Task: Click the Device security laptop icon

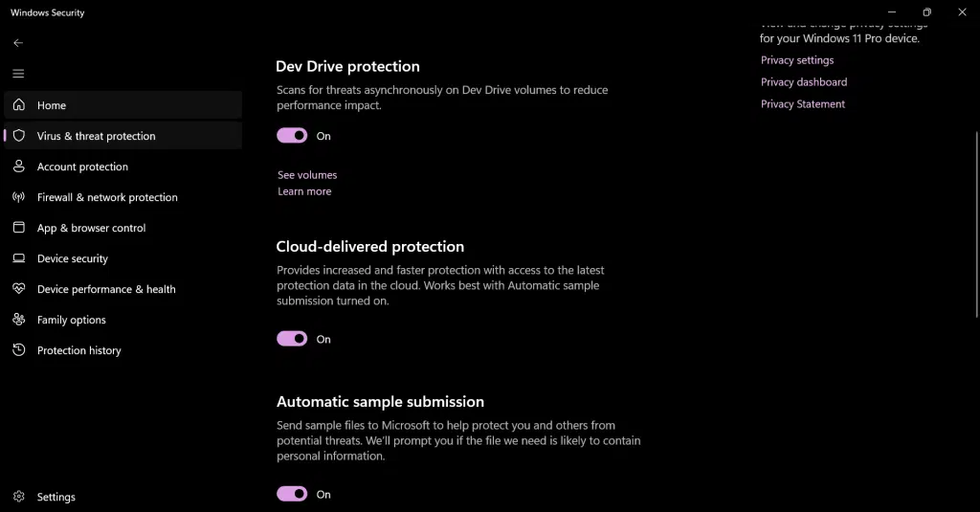Action: click(x=18, y=258)
